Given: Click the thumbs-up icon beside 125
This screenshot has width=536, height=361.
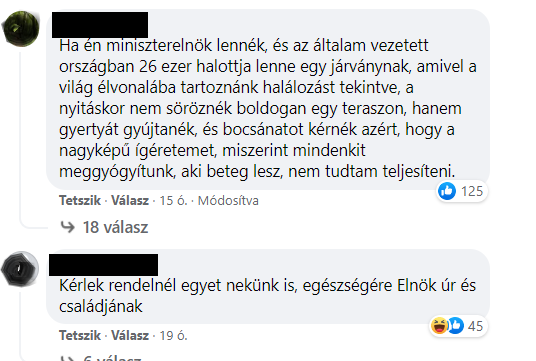Looking at the screenshot, I should pos(447,191).
